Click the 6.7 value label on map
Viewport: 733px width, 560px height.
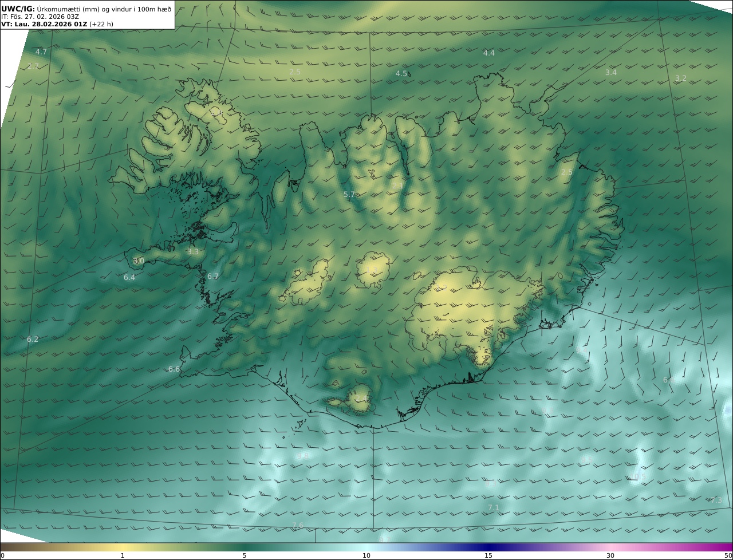(213, 277)
